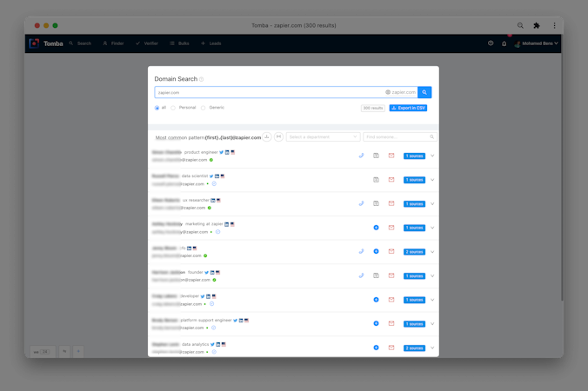Go to the Leads nav item

[210, 43]
